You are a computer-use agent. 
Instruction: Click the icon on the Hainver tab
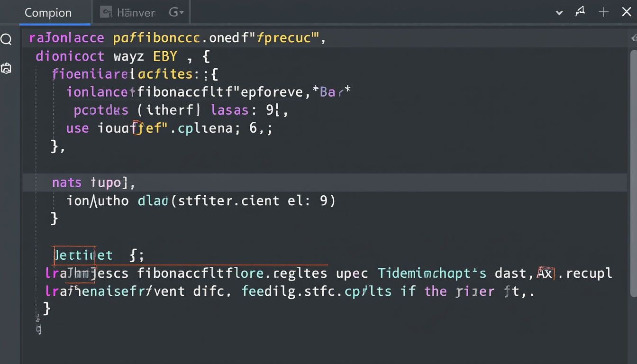click(106, 12)
